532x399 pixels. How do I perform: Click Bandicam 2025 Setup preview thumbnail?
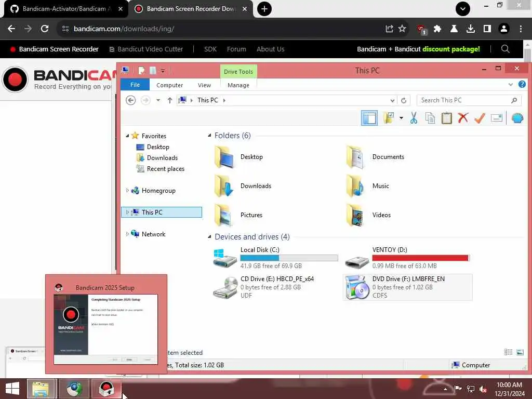106,329
